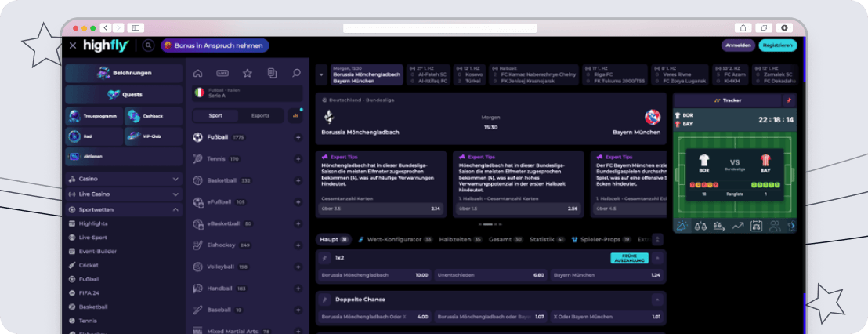
Task: Switch to Sport toggle
Action: point(215,116)
